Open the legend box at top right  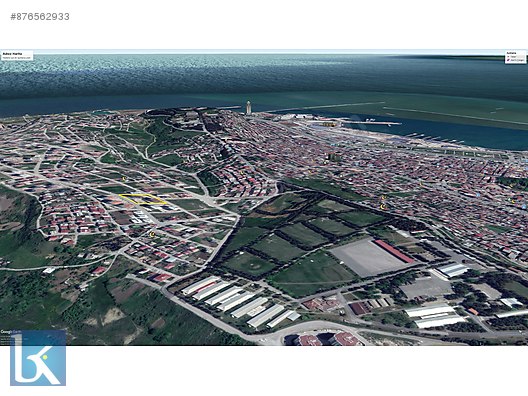point(515,57)
